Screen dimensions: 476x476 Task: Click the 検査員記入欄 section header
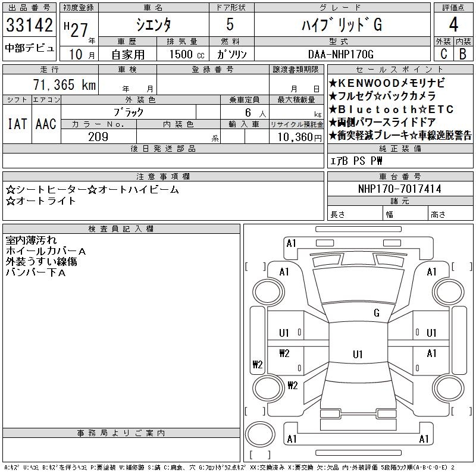click(121, 229)
